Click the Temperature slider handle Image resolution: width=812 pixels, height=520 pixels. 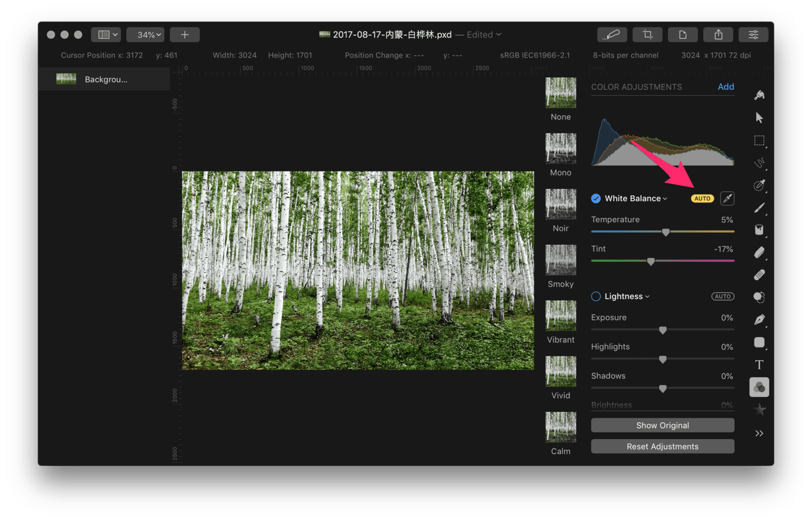665,232
